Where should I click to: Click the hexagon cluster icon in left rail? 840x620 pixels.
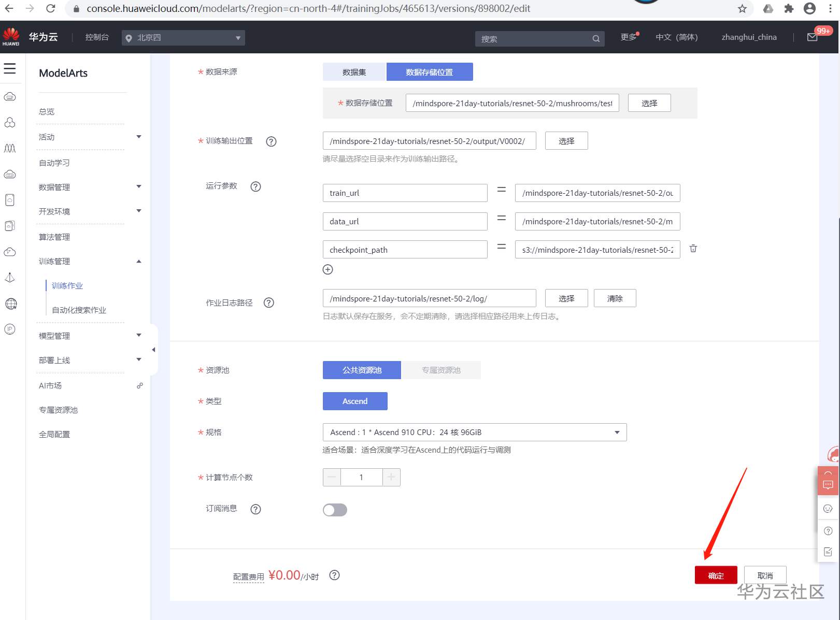click(10, 122)
